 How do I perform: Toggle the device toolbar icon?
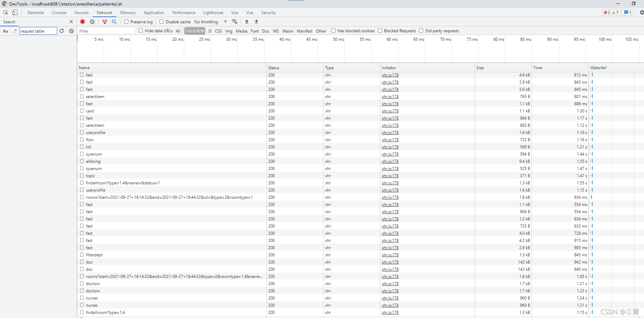pos(15,13)
